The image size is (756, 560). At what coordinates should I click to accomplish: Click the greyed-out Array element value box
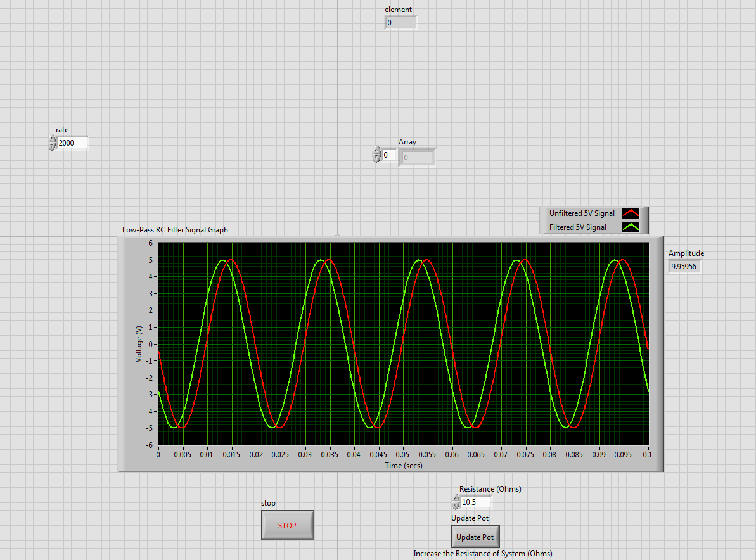(417, 158)
